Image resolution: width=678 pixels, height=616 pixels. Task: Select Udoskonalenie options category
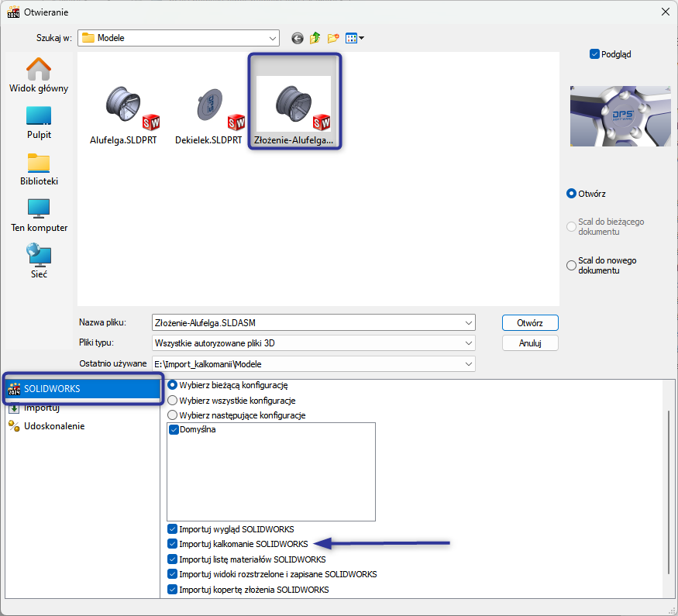pyautogui.click(x=54, y=426)
